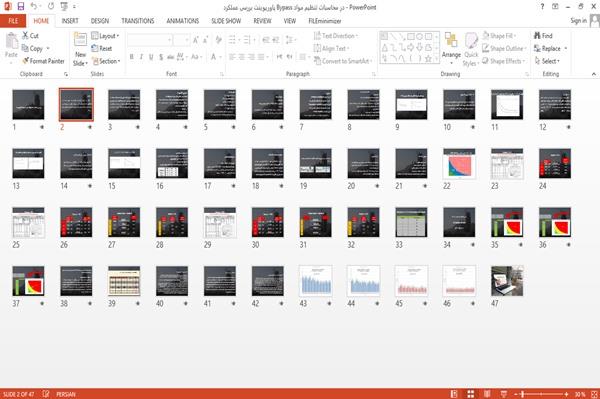
Task: Toggle Italic formatting button
Action: (141, 57)
